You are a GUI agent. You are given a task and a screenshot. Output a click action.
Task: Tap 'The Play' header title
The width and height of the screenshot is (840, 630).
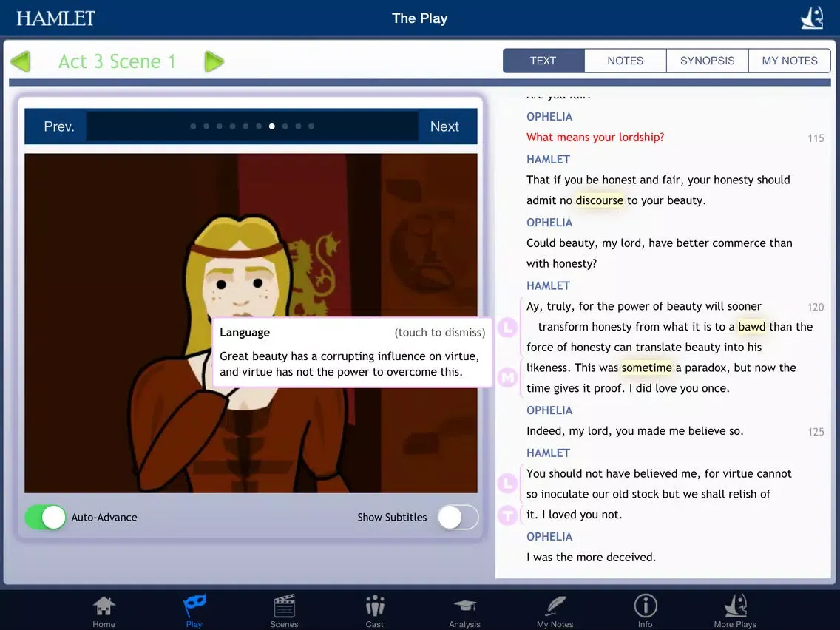419,18
